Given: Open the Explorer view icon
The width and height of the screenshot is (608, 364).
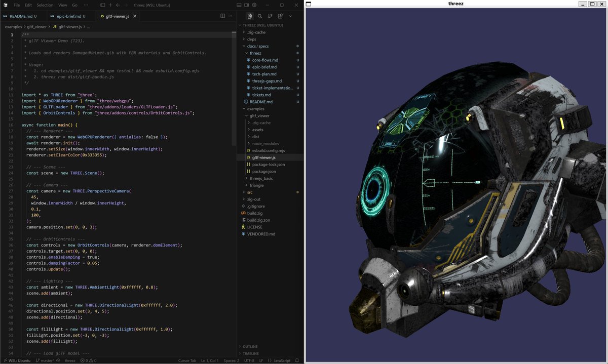Looking at the screenshot, I should [x=250, y=16].
